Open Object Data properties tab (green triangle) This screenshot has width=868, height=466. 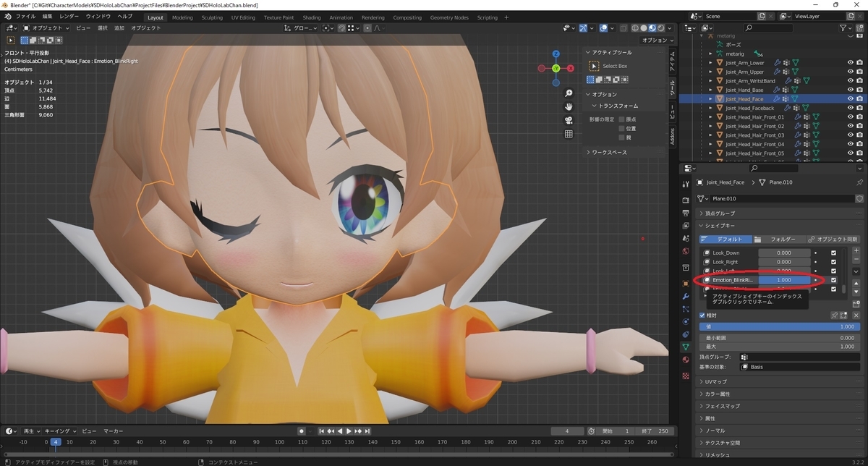click(x=686, y=347)
